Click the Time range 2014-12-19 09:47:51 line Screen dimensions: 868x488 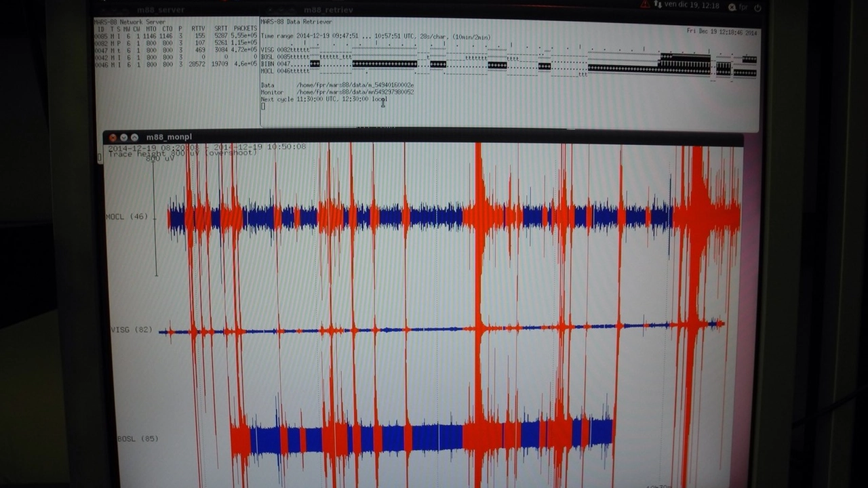[376, 37]
